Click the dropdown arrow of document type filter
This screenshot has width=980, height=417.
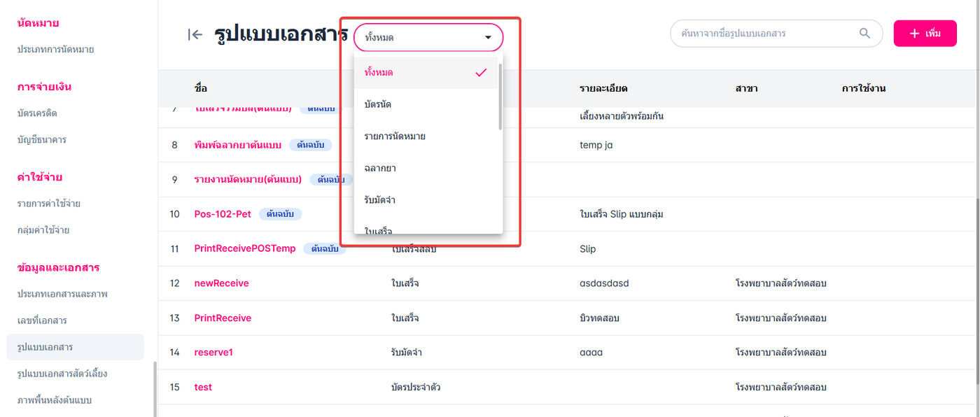click(x=488, y=38)
